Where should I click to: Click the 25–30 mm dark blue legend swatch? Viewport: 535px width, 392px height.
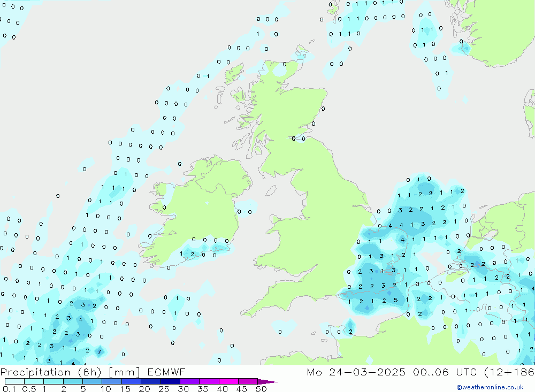(170, 381)
